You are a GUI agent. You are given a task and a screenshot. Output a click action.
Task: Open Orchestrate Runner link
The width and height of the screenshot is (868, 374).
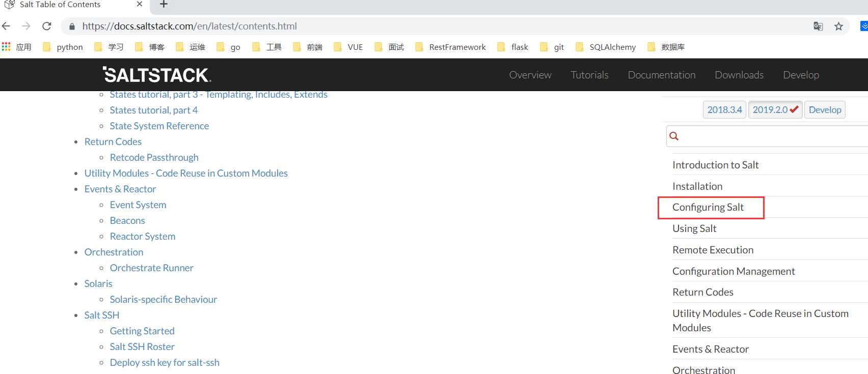click(151, 268)
